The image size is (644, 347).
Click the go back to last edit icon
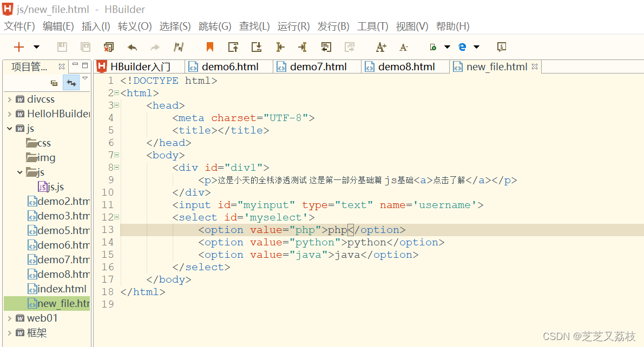click(x=326, y=47)
